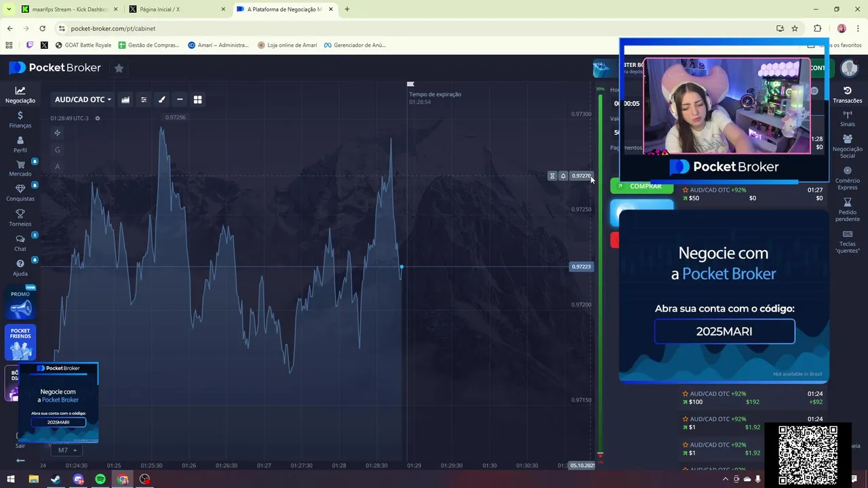Screen dimensions: 868x488
Task: Open OBS Studio from the taskbar
Action: 144,479
